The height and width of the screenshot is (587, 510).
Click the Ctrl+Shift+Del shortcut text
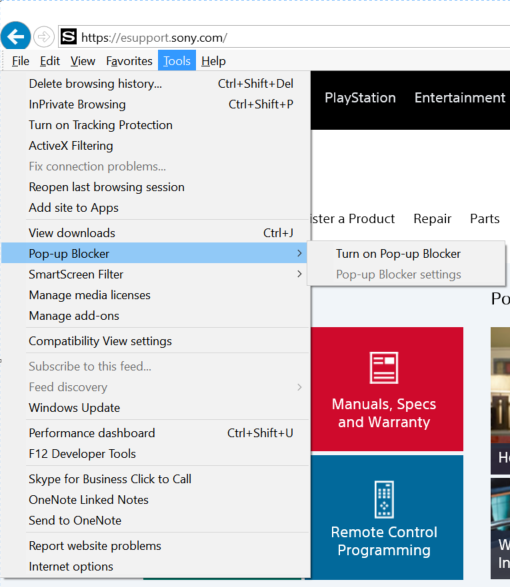tap(256, 83)
